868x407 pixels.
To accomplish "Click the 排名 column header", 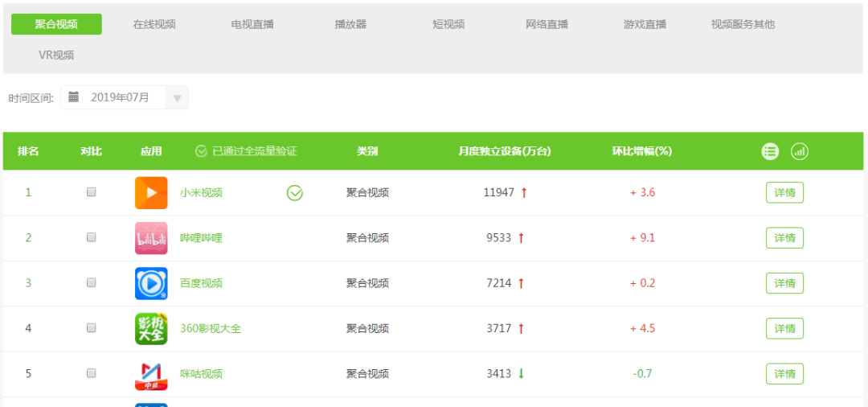I will (28, 151).
